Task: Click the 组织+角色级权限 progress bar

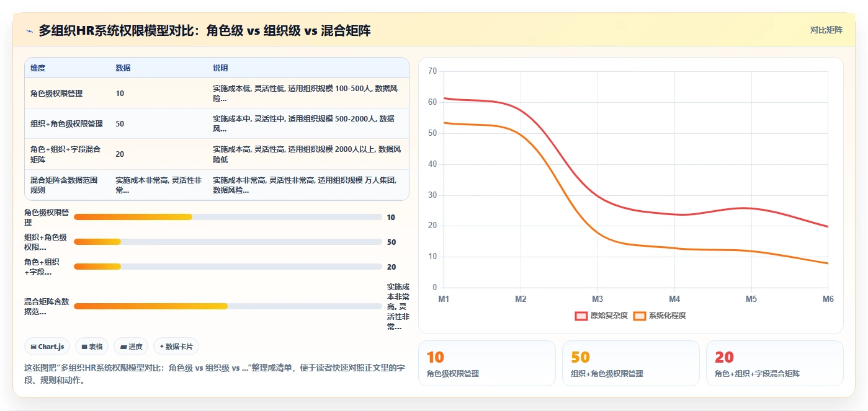Action: pyautogui.click(x=228, y=242)
